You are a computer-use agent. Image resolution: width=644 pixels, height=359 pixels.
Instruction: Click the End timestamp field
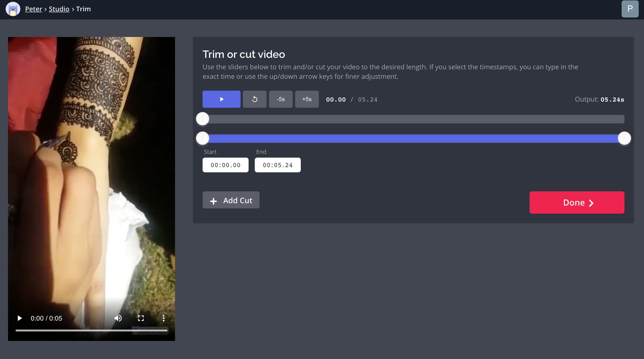coord(278,165)
